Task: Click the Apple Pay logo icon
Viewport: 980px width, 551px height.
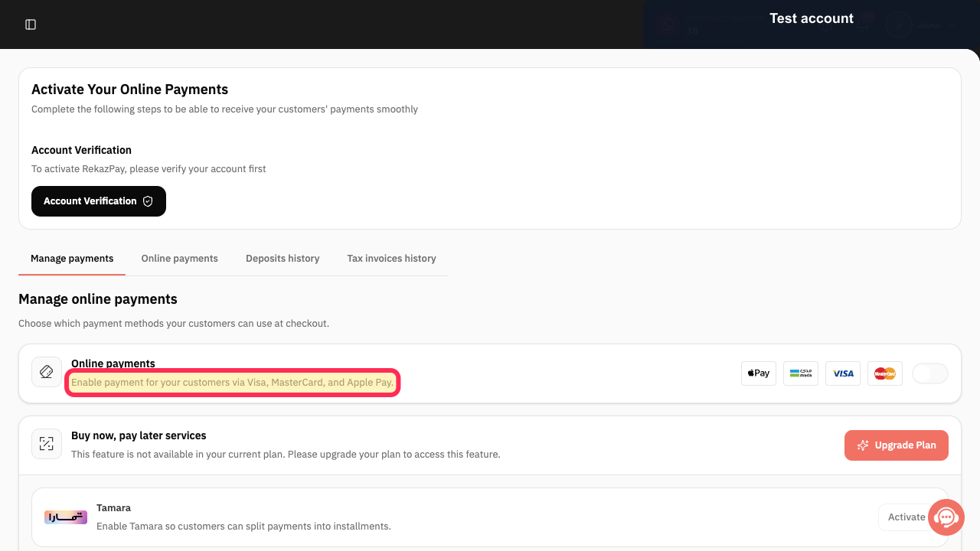Action: click(759, 373)
